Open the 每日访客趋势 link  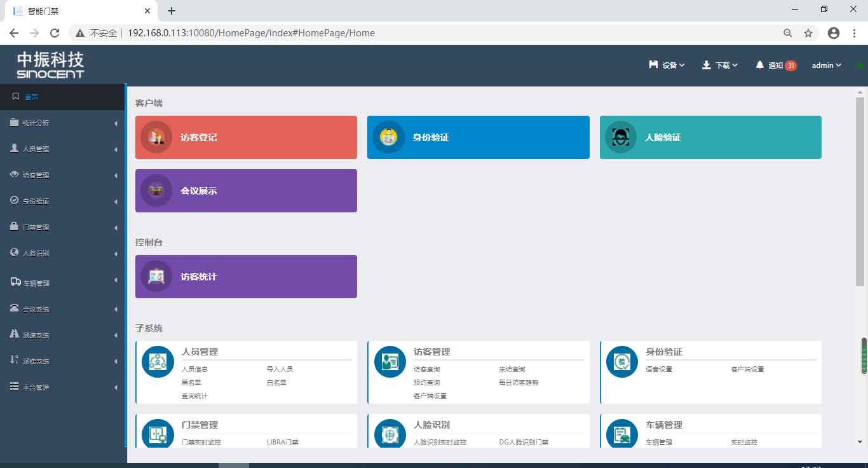click(x=519, y=383)
